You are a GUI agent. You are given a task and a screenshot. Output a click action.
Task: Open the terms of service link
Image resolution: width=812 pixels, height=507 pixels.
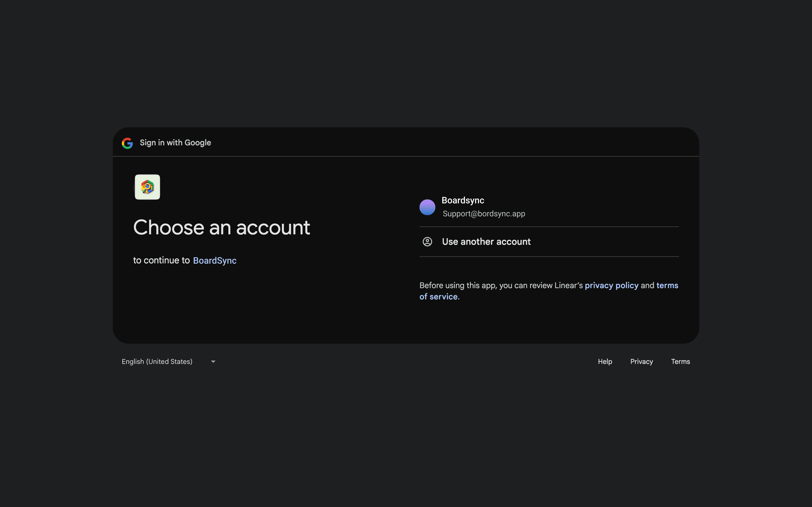[667, 285]
